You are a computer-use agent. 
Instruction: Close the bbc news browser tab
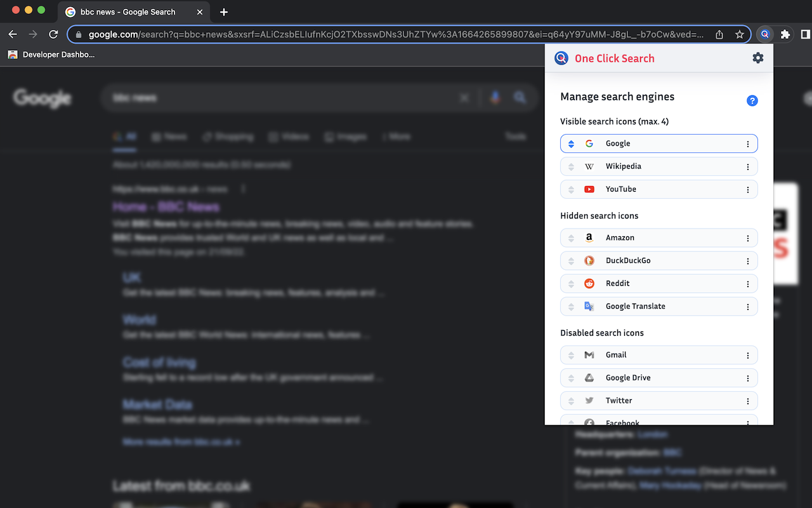tap(200, 12)
